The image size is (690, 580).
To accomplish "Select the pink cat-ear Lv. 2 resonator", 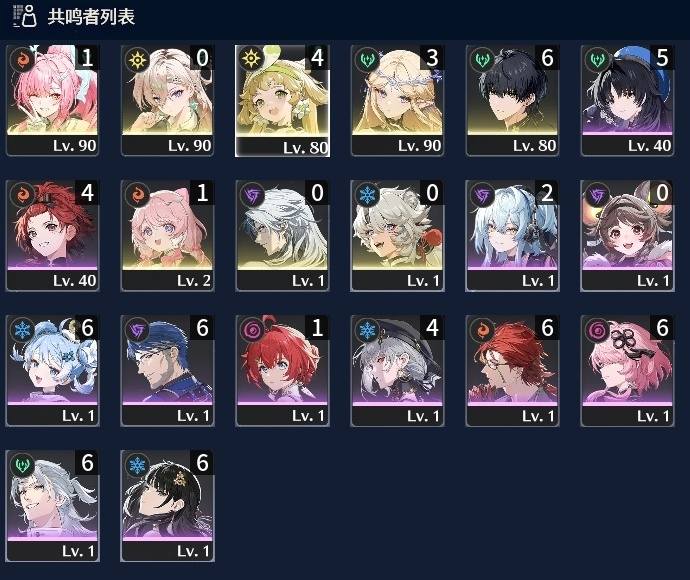I will tap(168, 235).
